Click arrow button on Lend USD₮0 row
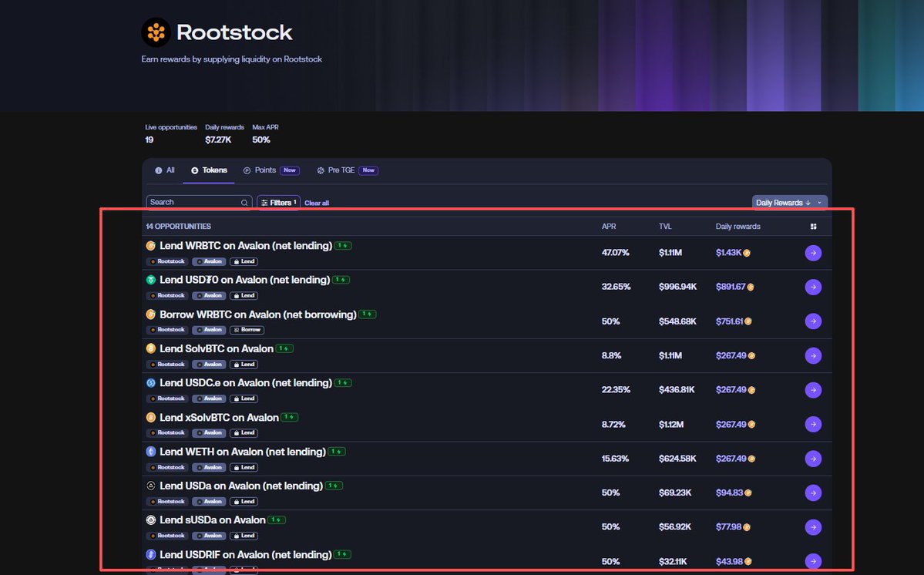924x575 pixels. click(813, 287)
